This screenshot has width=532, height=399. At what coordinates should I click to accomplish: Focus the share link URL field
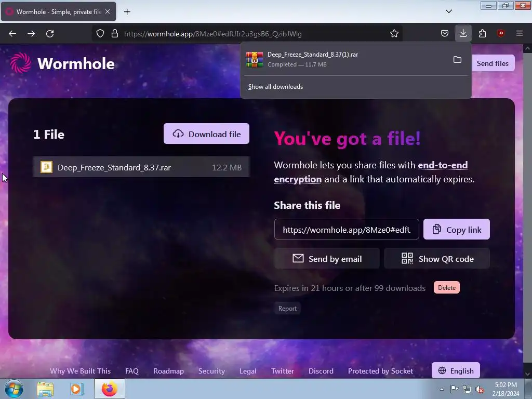coord(347,230)
